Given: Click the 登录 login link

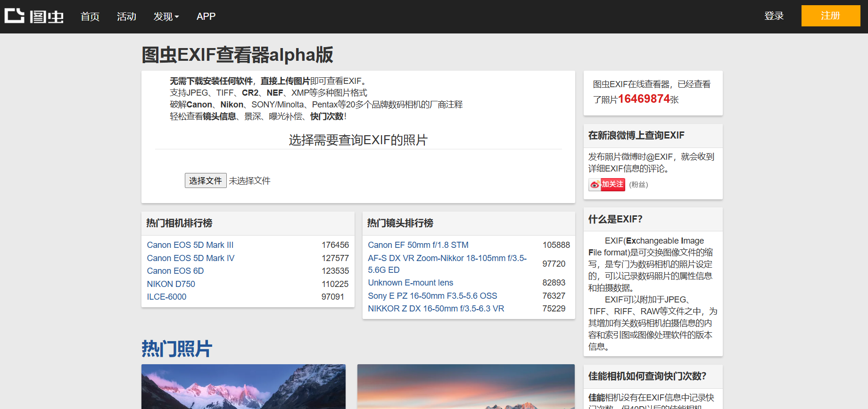Looking at the screenshot, I should point(774,16).
